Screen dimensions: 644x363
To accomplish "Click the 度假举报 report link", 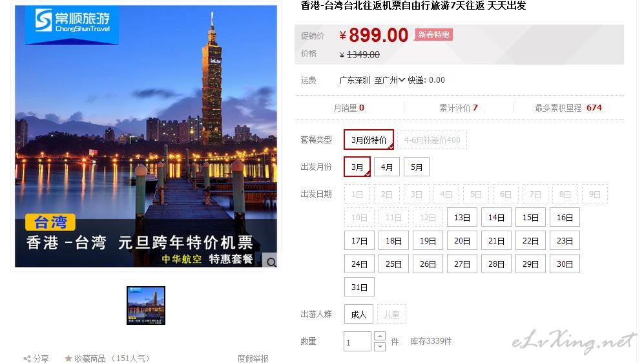I will click(x=253, y=358).
